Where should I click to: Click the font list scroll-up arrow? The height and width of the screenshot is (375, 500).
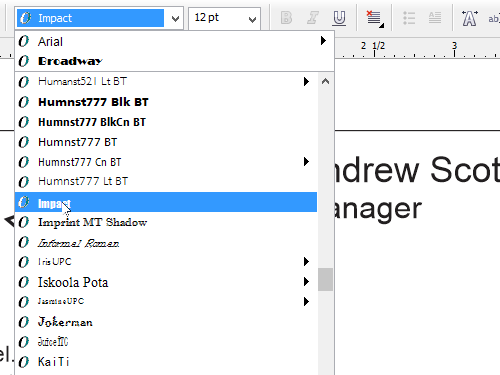pyautogui.click(x=325, y=81)
